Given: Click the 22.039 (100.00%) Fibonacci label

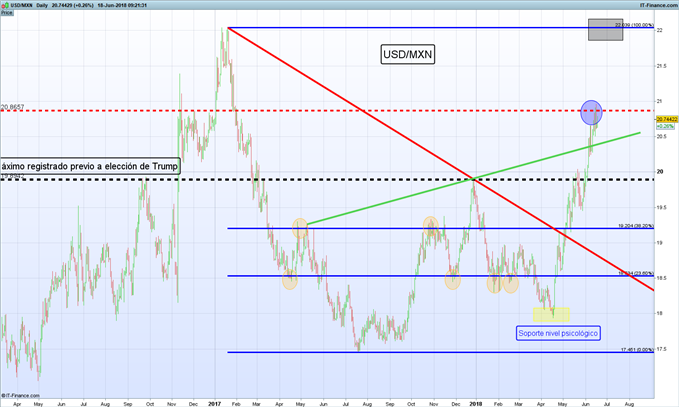Looking at the screenshot, I should point(634,25).
